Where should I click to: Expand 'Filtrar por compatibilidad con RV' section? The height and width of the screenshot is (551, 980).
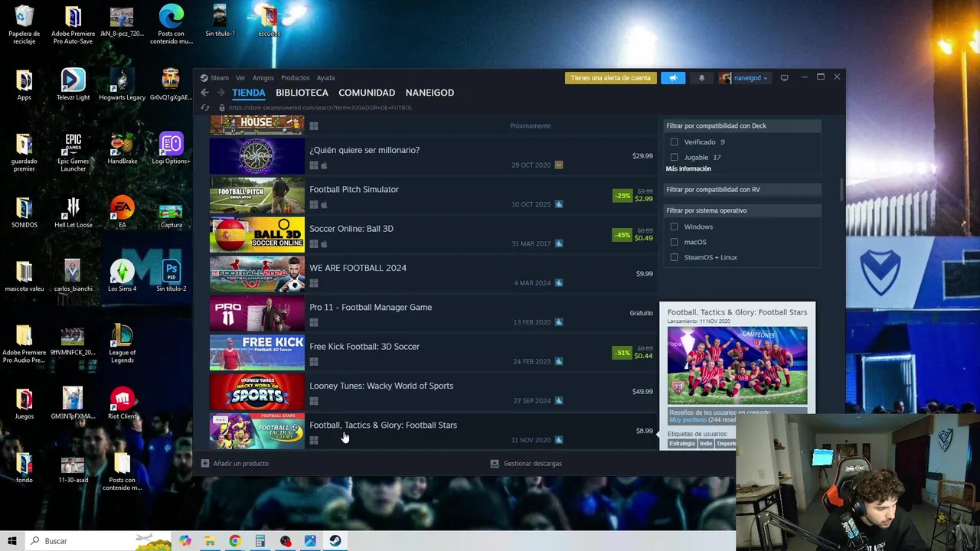[x=742, y=189]
